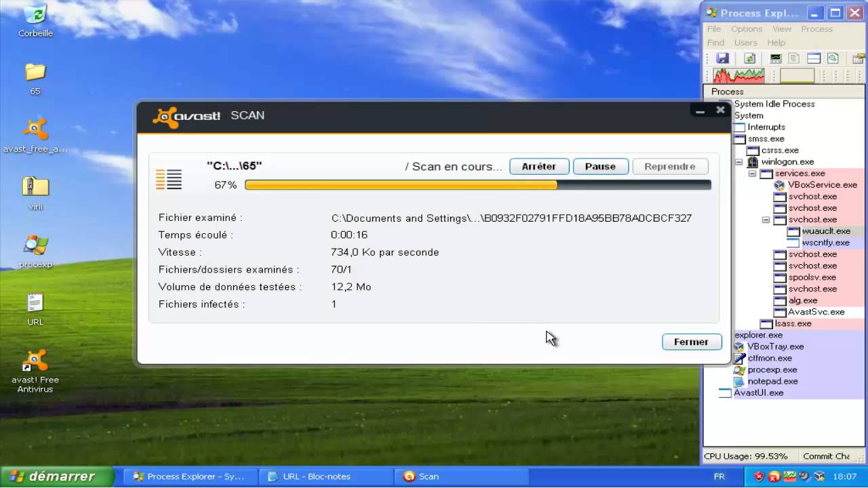The width and height of the screenshot is (868, 488).
Task: Click the Find handle magnifier toolbar icon
Action: pos(833,59)
